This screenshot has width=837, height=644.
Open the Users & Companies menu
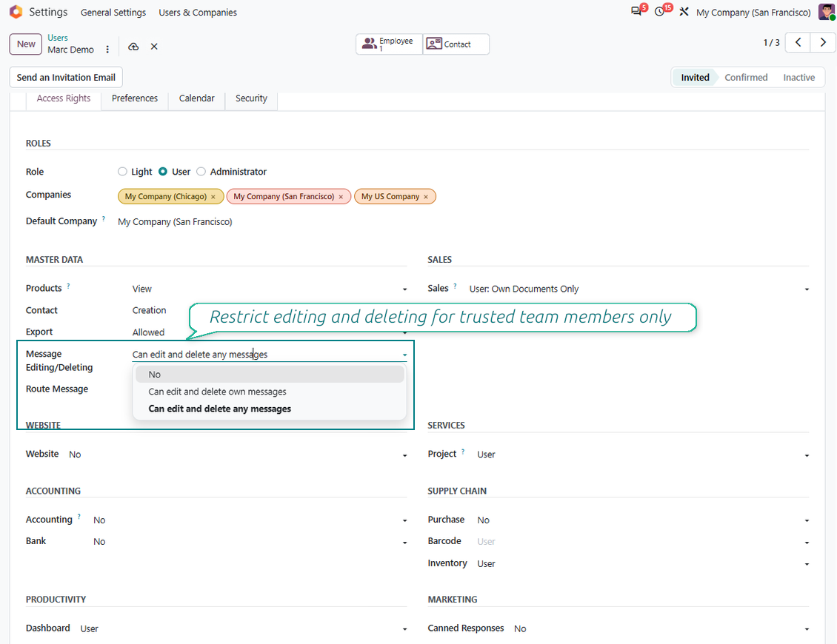[x=198, y=13]
